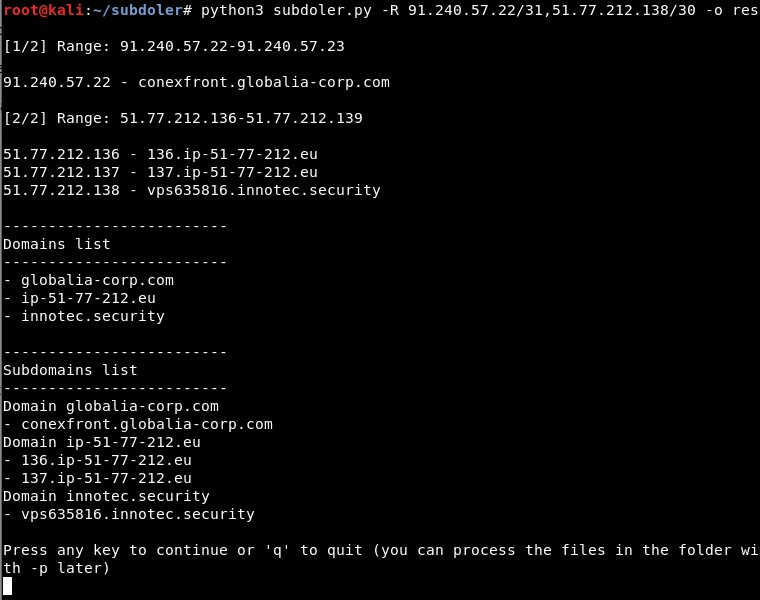The image size is (760, 600).
Task: Click globalia-corp.com in Domains list
Action: pyautogui.click(x=97, y=280)
